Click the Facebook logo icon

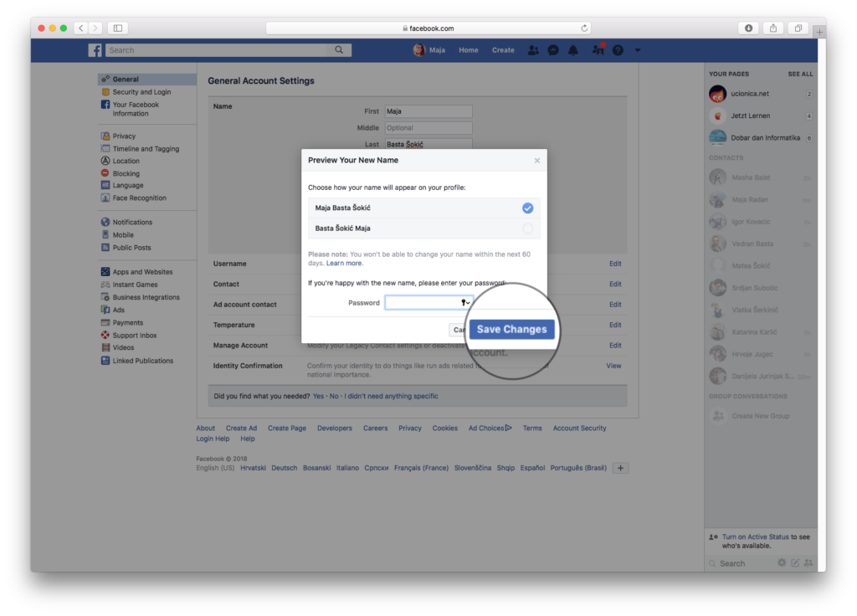(95, 50)
